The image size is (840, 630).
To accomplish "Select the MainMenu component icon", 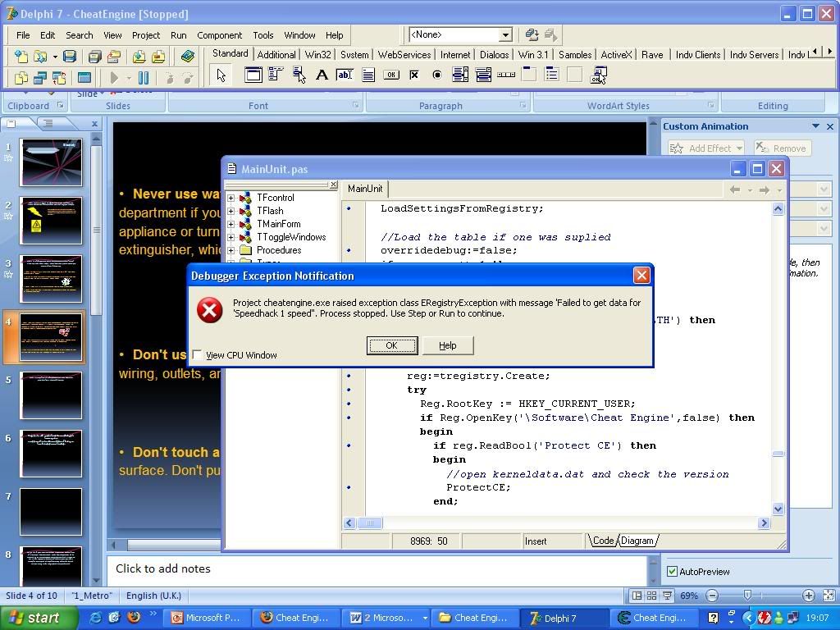I will pos(276,75).
